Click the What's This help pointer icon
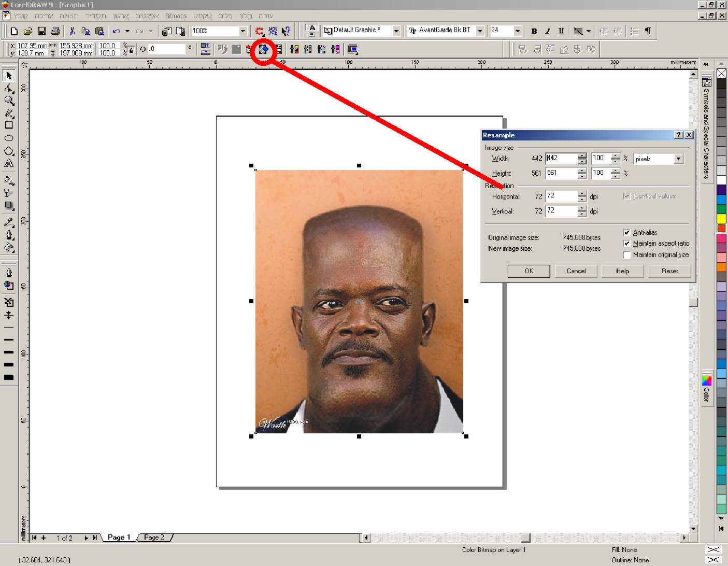 pos(286,31)
